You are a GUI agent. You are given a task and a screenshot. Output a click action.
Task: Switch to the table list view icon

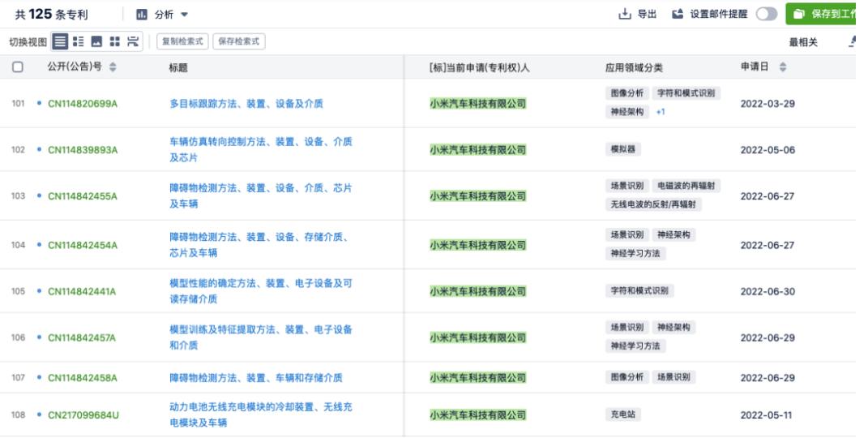[x=60, y=41]
